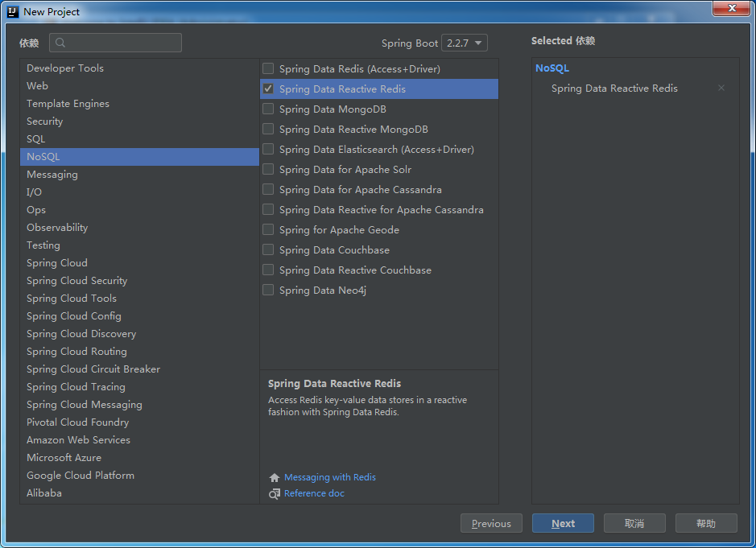Image resolution: width=756 pixels, height=548 pixels.
Task: Open Template Engines category
Action: pyautogui.click(x=139, y=104)
